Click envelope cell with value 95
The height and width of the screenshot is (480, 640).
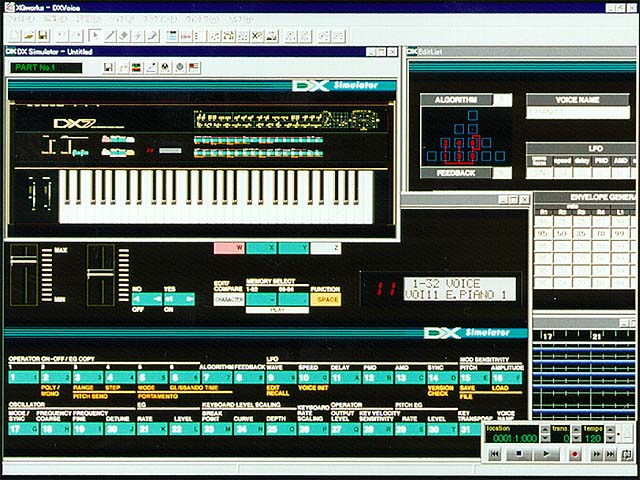(543, 233)
